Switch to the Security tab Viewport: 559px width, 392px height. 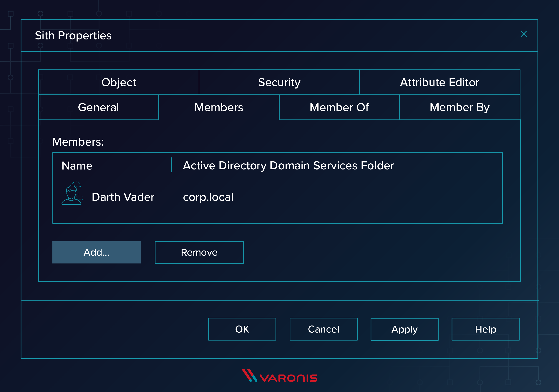[x=279, y=82]
